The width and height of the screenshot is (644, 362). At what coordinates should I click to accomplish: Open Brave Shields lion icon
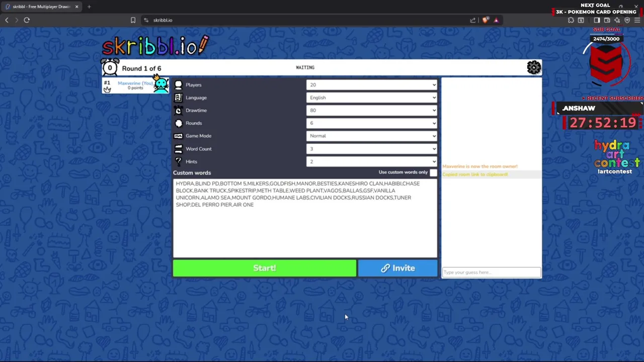pyautogui.click(x=485, y=20)
